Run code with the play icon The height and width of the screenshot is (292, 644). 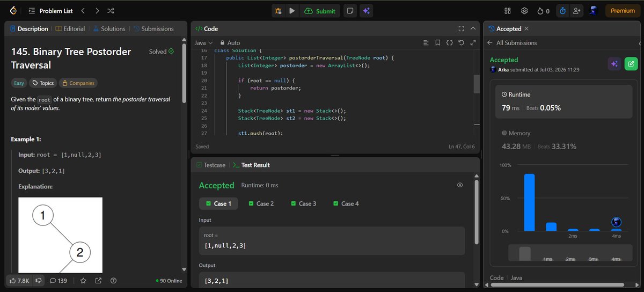(292, 11)
